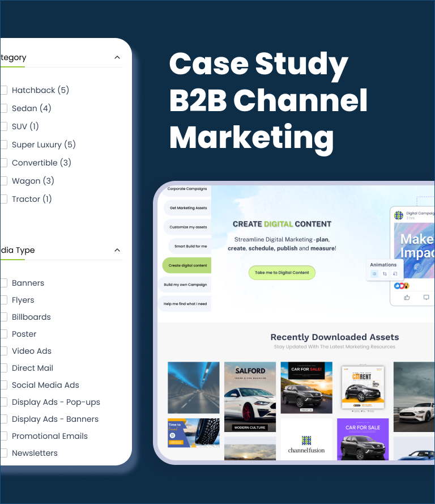Select the Billboards media type checkbox
Viewport: 435px width, 504px height.
pos(3,317)
